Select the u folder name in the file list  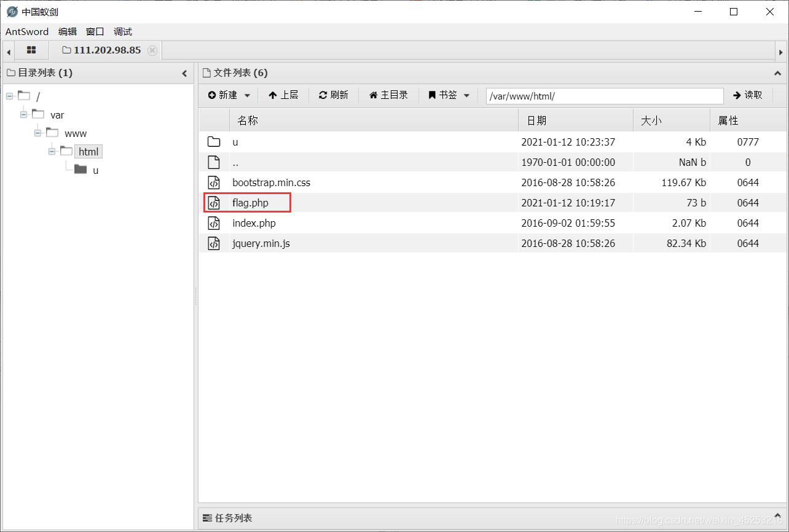(x=235, y=142)
